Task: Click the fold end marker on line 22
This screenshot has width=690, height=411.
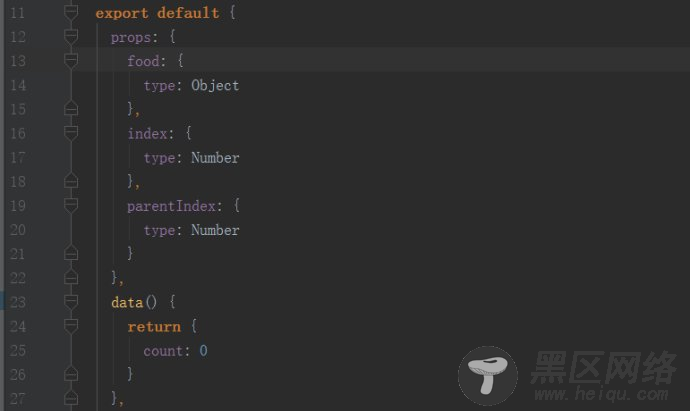Action: coord(71,277)
